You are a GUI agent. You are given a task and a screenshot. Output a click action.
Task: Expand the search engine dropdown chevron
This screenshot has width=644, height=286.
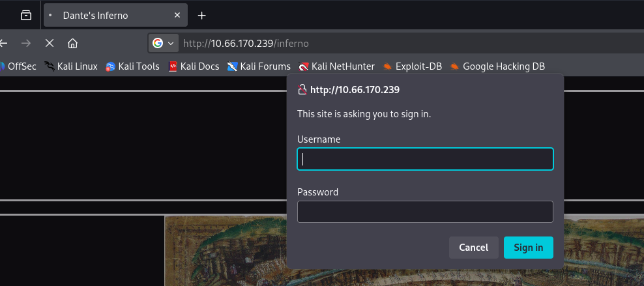(x=171, y=44)
